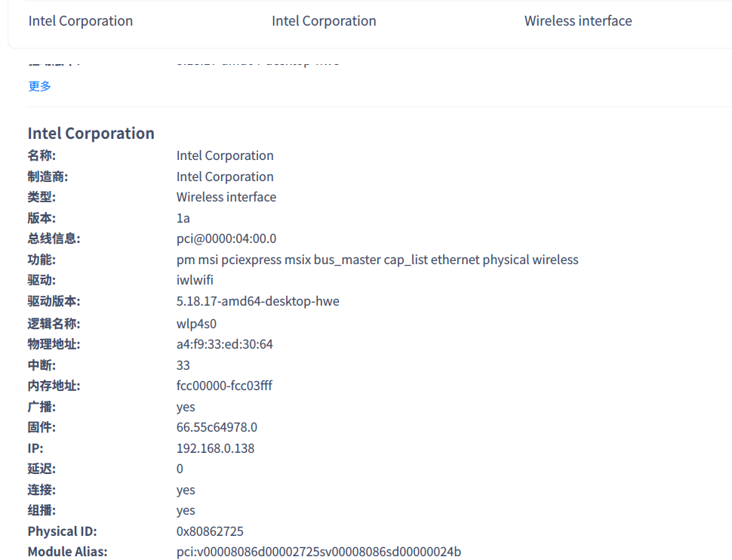Screen dimensions: 732x560
Task: Select the IP address 192.168.0.138
Action: click(x=215, y=448)
